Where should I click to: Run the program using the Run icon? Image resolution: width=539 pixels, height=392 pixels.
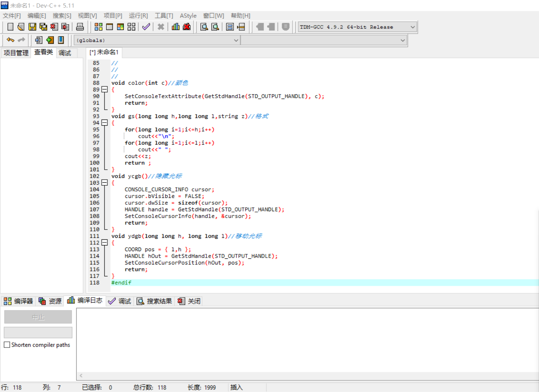(109, 27)
